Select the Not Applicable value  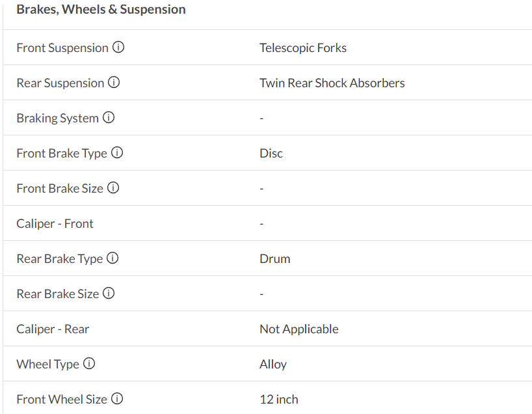tap(299, 329)
